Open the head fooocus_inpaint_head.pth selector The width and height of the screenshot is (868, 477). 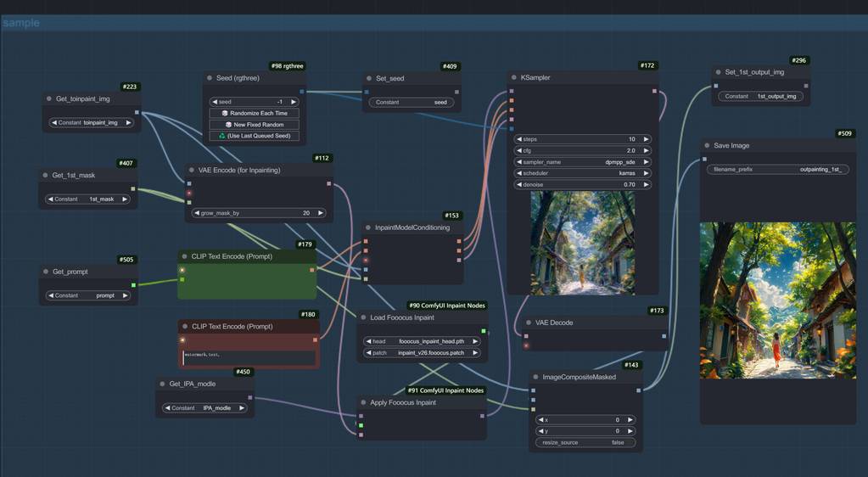click(x=421, y=341)
